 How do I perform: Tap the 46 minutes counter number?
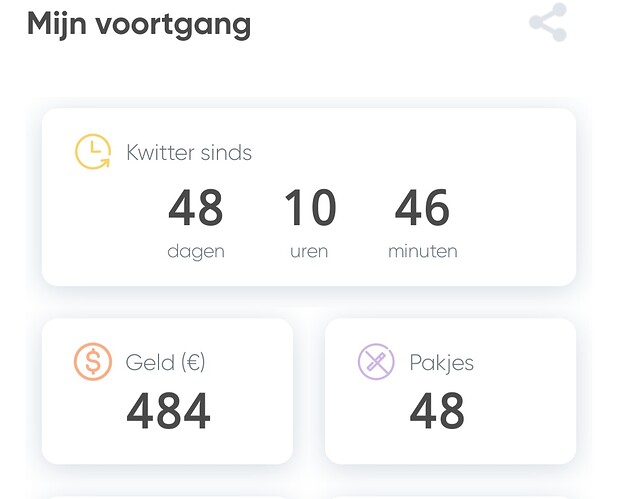point(422,209)
